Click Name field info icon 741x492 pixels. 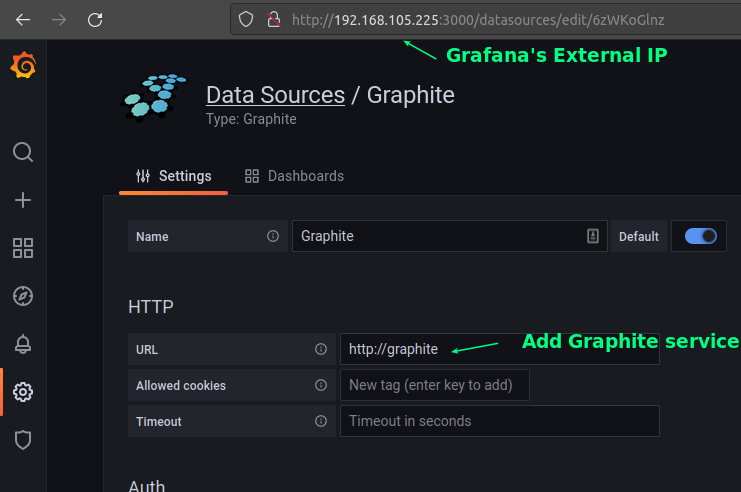[x=273, y=236]
